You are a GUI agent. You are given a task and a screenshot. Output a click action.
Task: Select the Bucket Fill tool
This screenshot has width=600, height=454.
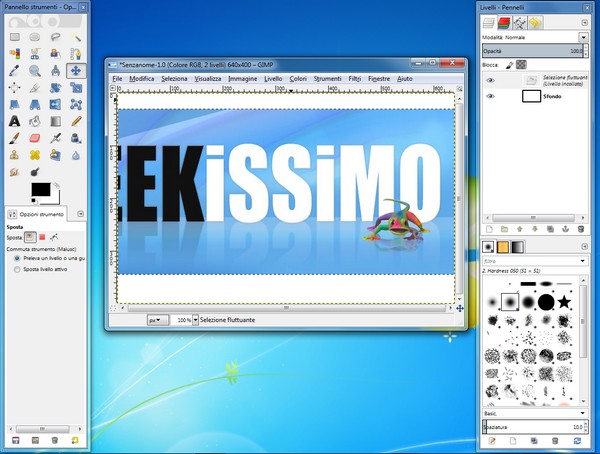point(35,121)
